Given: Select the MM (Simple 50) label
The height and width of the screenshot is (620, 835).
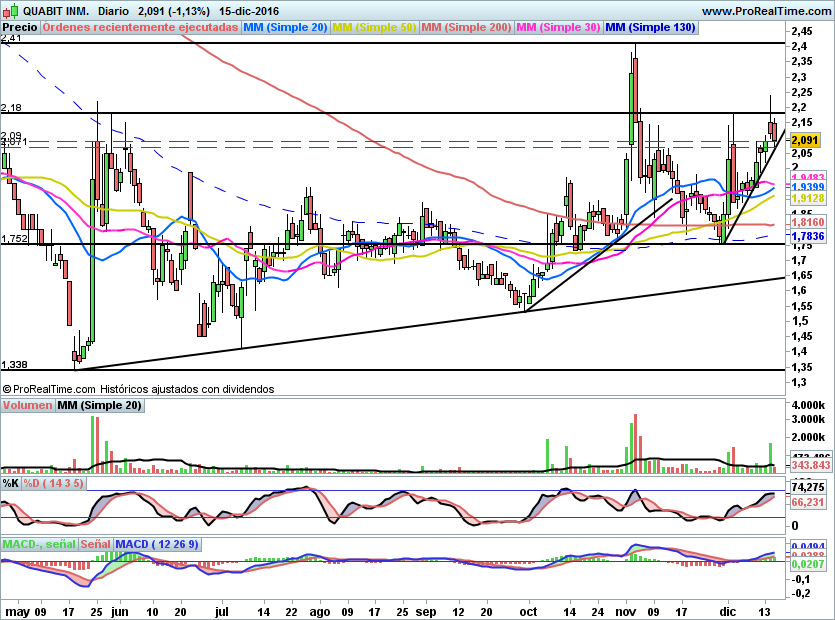Looking at the screenshot, I should point(374,27).
